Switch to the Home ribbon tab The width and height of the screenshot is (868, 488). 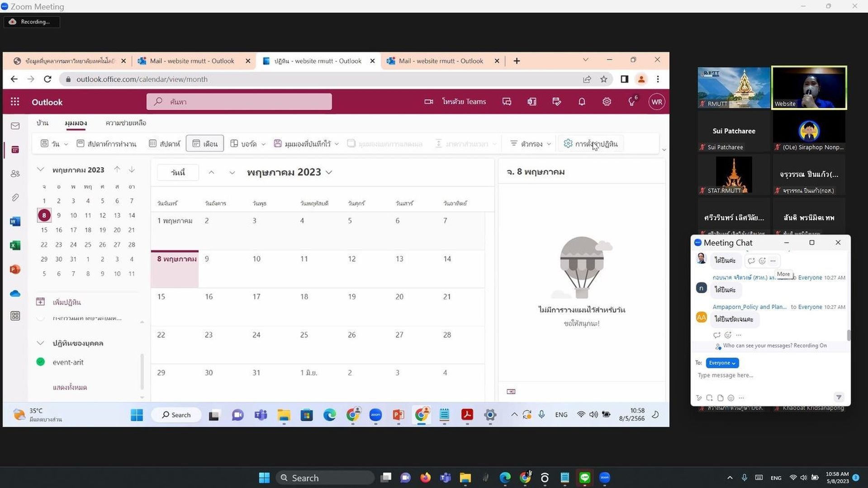pos(43,123)
